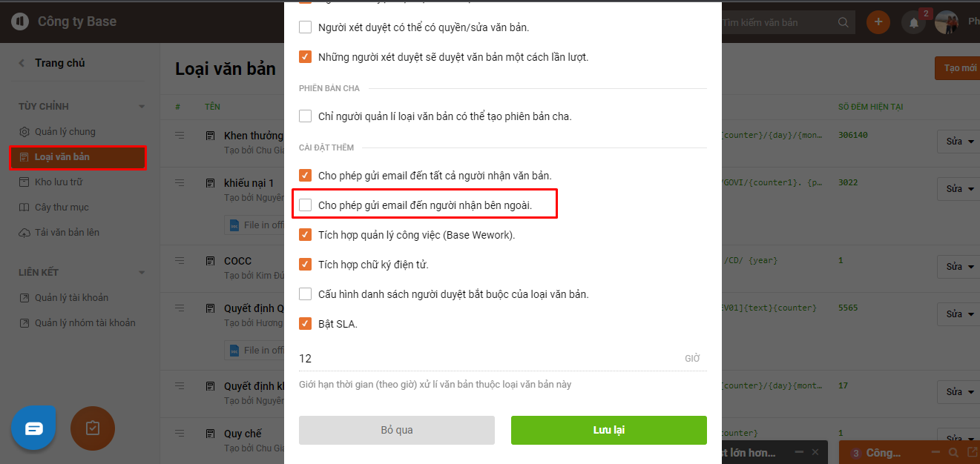Collapse the TÙY CHỈNH sidebar section
The width and height of the screenshot is (980, 464).
tap(142, 107)
